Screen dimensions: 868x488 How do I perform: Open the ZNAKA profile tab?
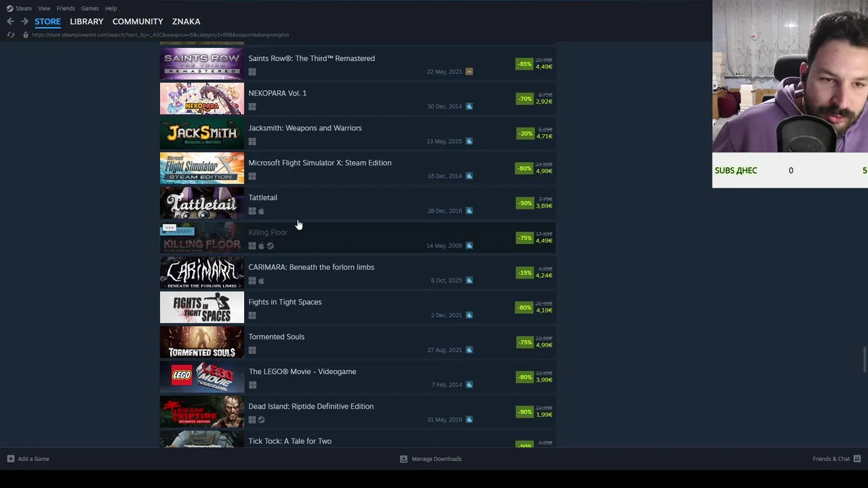click(186, 22)
